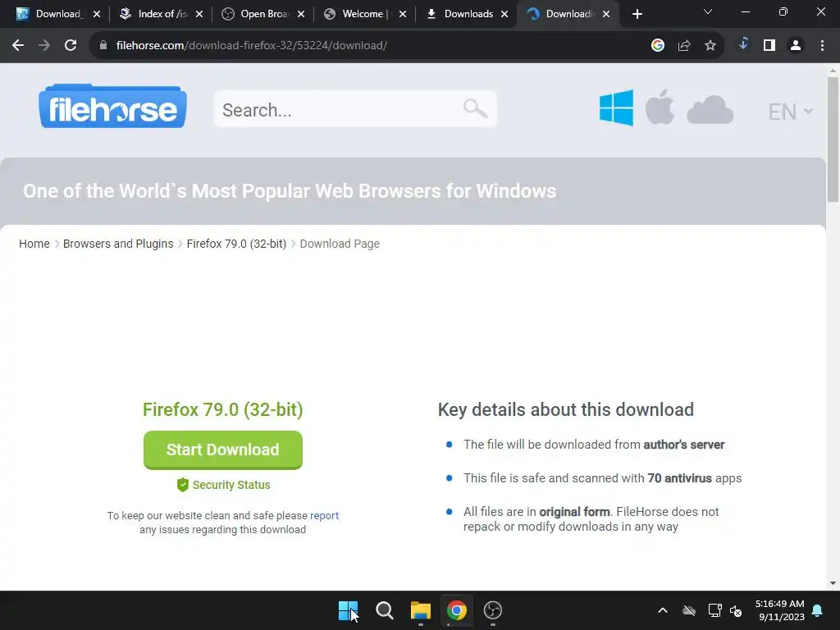View site information lock icon

pos(103,46)
